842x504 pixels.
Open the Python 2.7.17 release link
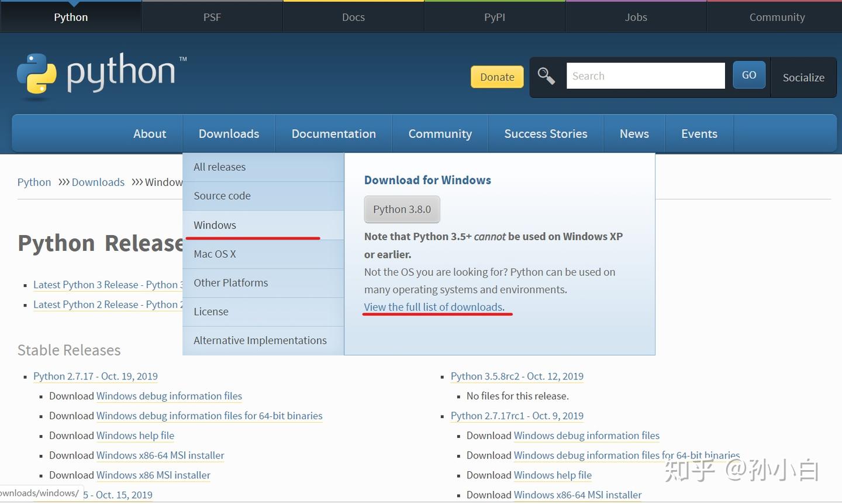tap(95, 377)
